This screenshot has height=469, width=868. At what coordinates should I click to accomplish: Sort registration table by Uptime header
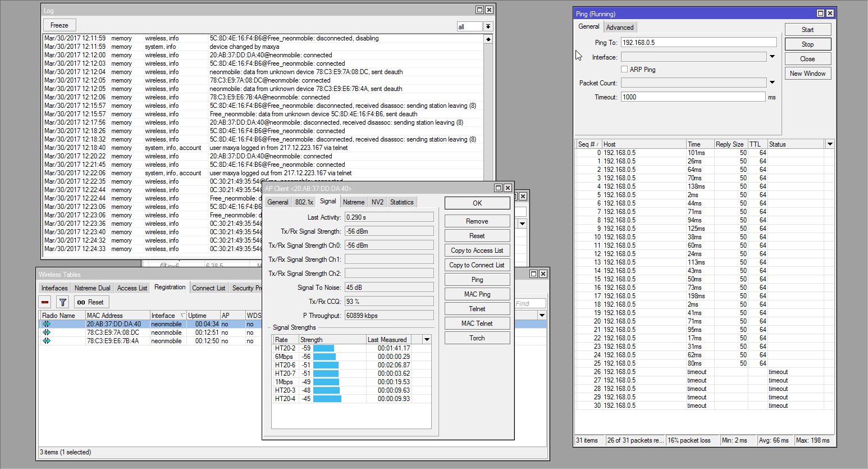(203, 316)
